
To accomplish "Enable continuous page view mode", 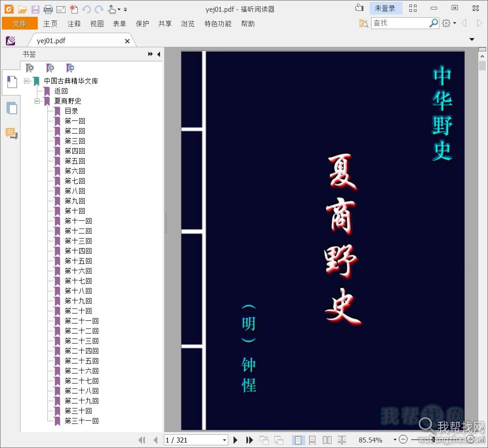I will [312, 440].
